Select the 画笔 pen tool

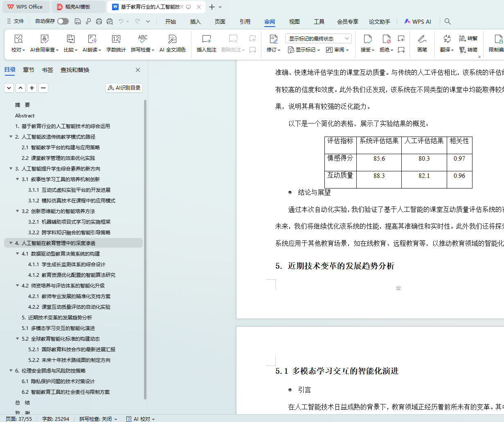422,40
